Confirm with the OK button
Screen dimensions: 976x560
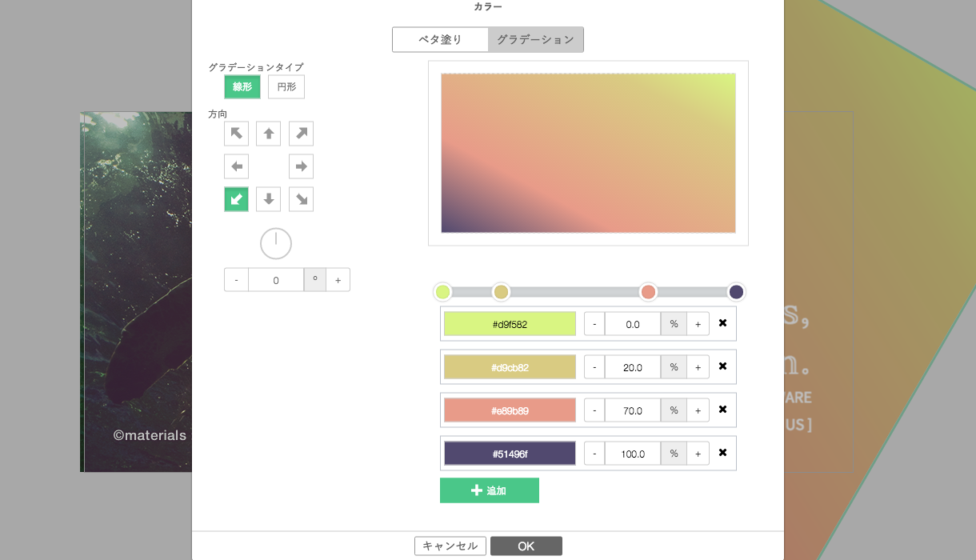click(x=526, y=546)
